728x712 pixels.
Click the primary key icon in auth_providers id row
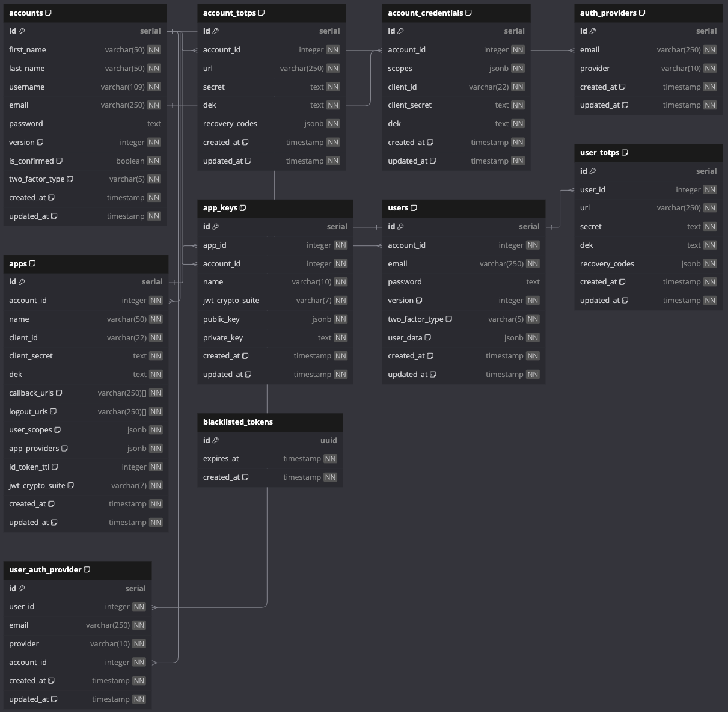point(593,31)
